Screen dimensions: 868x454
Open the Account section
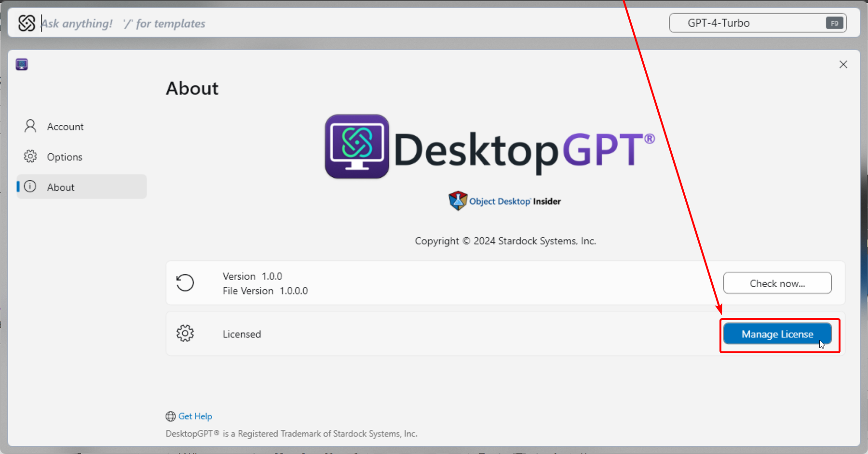pyautogui.click(x=65, y=127)
